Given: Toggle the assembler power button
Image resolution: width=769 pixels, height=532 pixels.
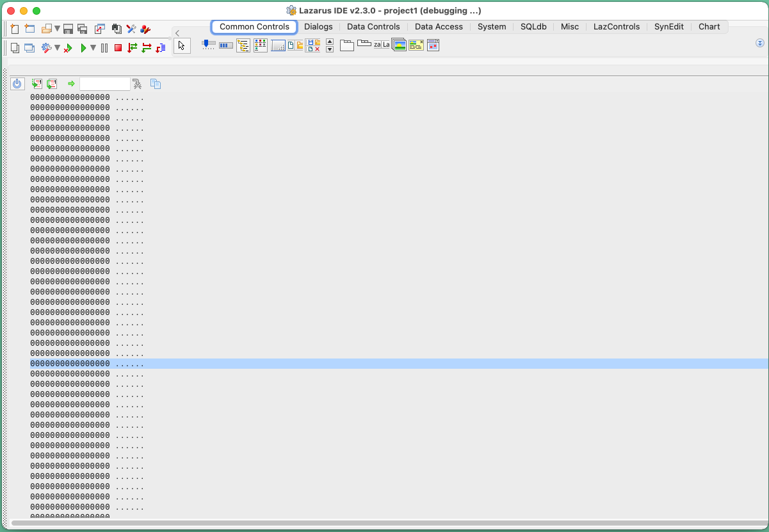Looking at the screenshot, I should pos(17,84).
